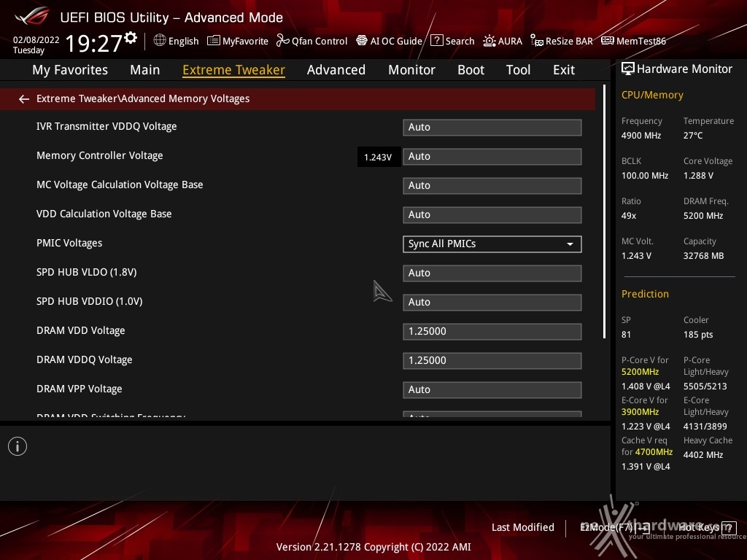Select the SPD HUB VLDO (1.8V) label

click(86, 272)
